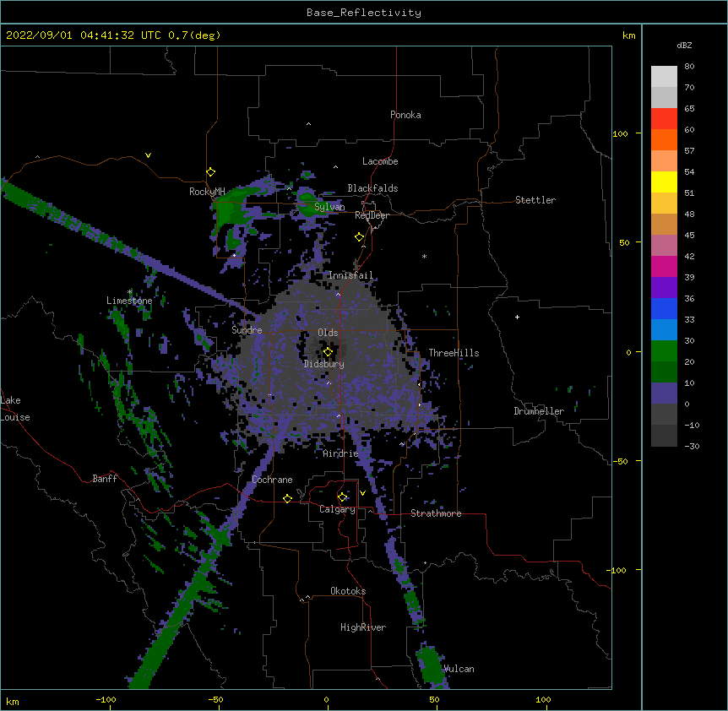Click the white 70-80 dBZ legend swatch
The height and width of the screenshot is (711, 728).
click(x=664, y=77)
